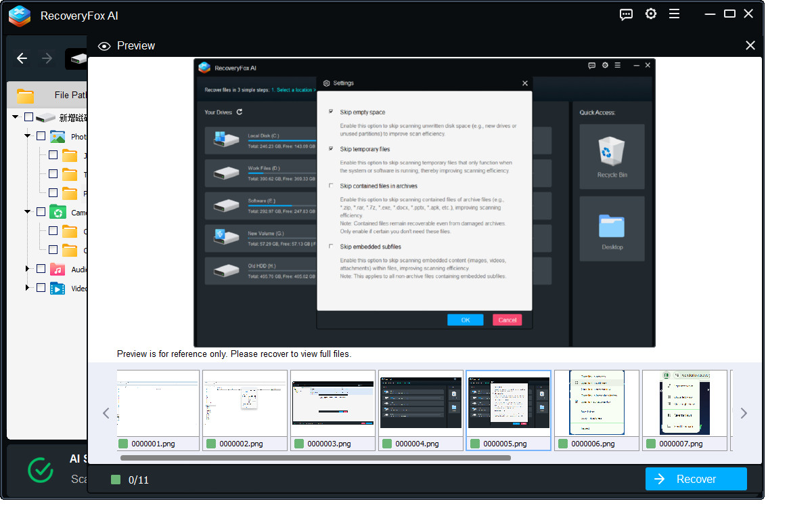This screenshot has width=812, height=508.
Task: Toggle the green select box for 0000003.png
Action: pyautogui.click(x=299, y=444)
